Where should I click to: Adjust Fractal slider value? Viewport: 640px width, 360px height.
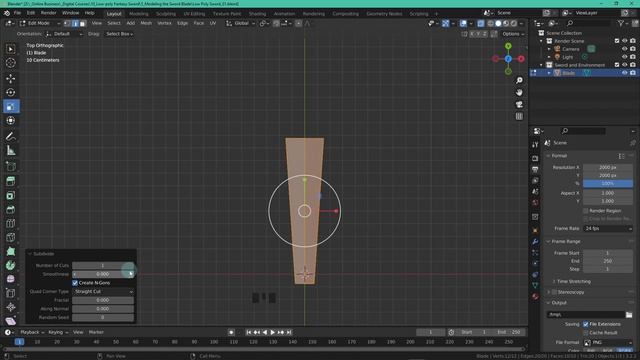coord(103,300)
